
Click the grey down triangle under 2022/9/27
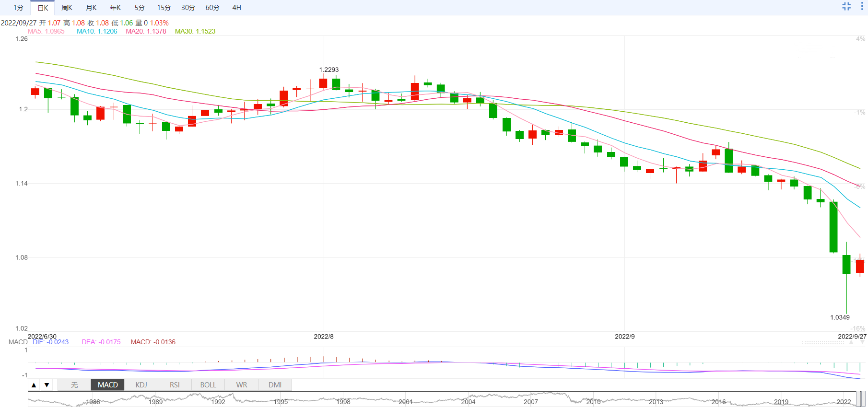click(862, 343)
